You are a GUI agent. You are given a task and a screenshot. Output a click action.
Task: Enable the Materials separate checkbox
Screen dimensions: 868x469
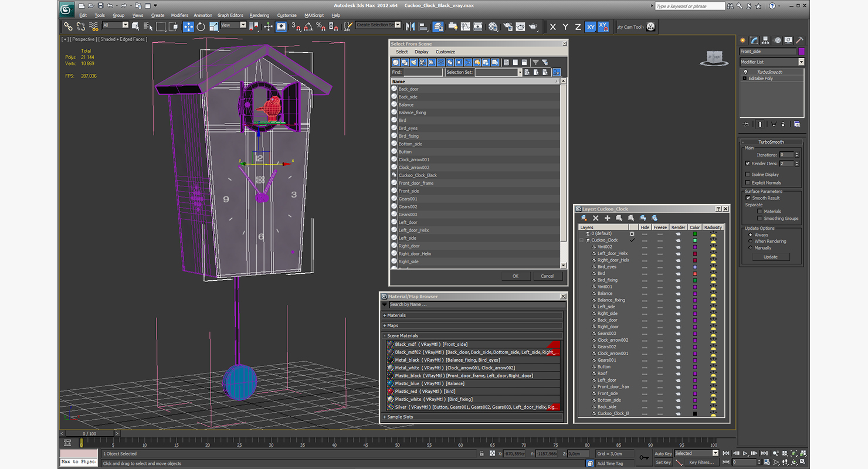[760, 211]
